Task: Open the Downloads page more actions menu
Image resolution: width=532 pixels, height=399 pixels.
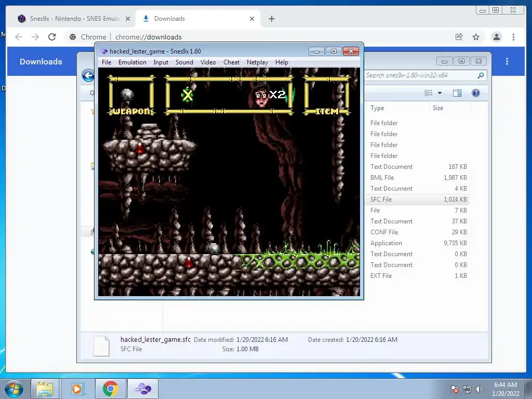Action: point(507,61)
